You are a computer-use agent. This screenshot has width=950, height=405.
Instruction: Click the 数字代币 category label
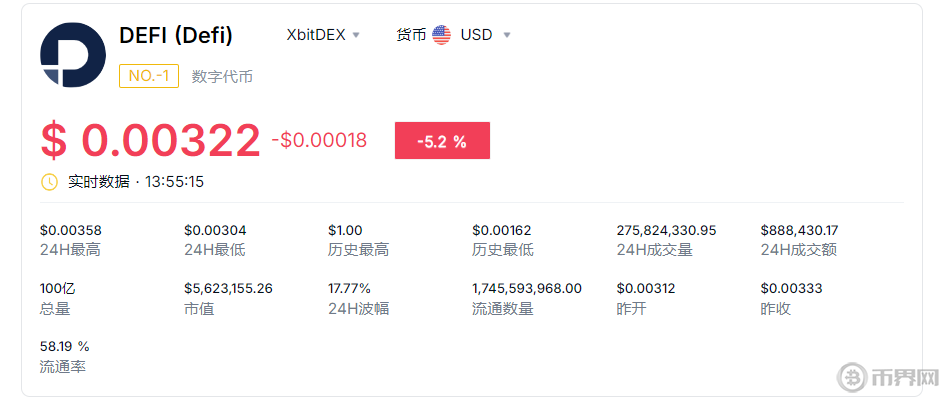pos(222,76)
